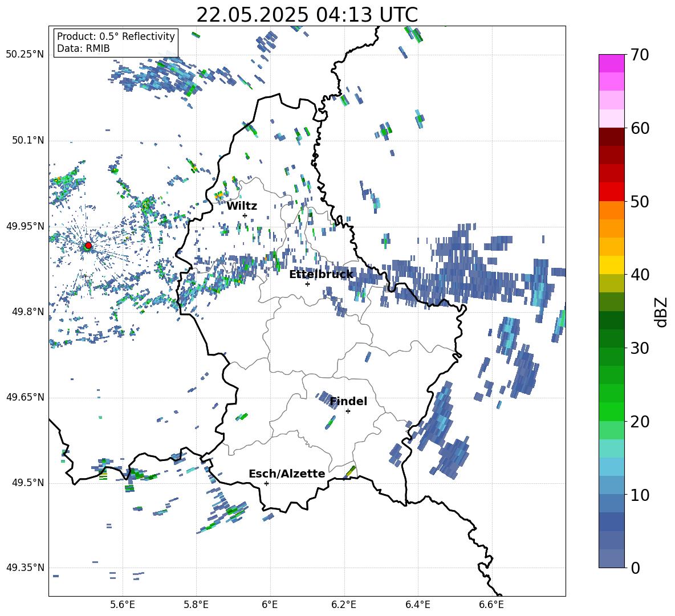The width and height of the screenshot is (675, 616).
Task: Click the 49.95°N latitude label
Action: point(25,226)
